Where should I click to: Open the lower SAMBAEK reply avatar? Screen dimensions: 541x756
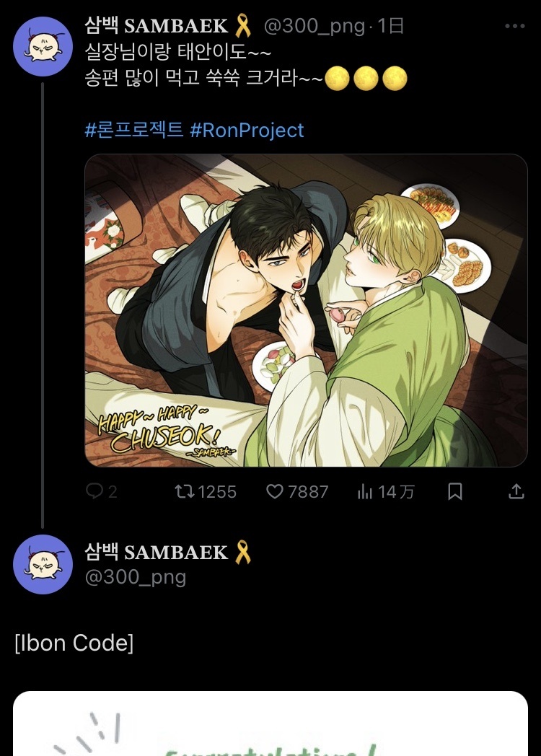[x=43, y=565]
